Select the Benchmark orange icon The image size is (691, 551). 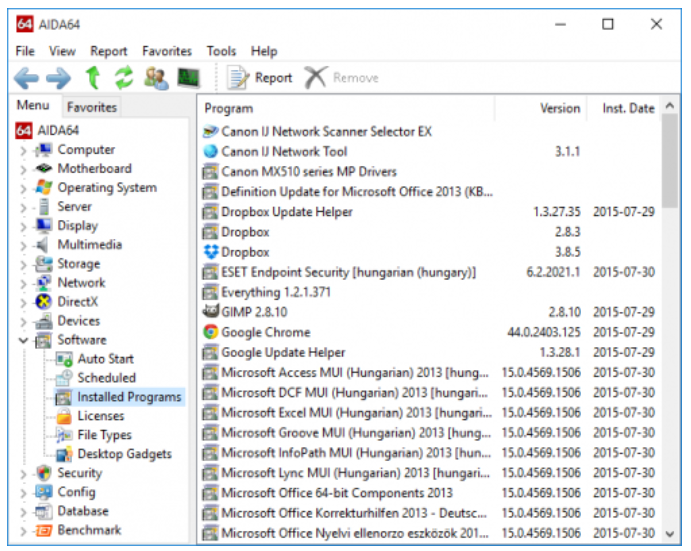(44, 530)
